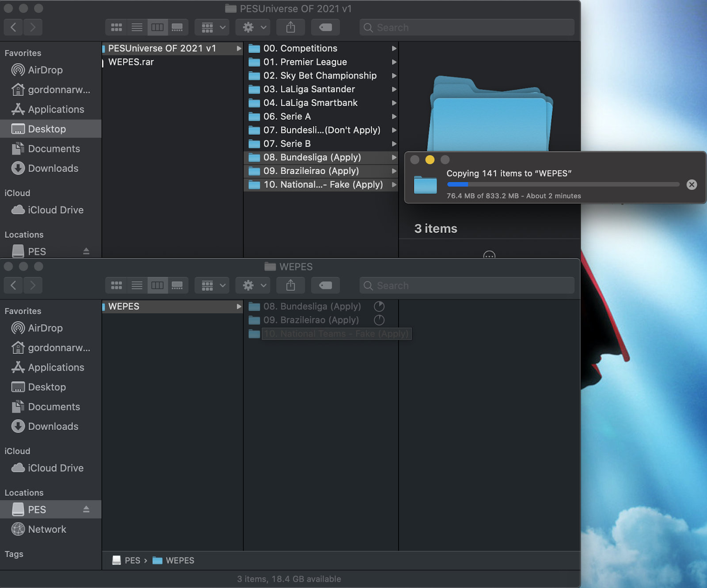Image resolution: width=707 pixels, height=588 pixels.
Task: Expand the 04. LaLiga Smartbank folder arrow
Action: tap(394, 103)
